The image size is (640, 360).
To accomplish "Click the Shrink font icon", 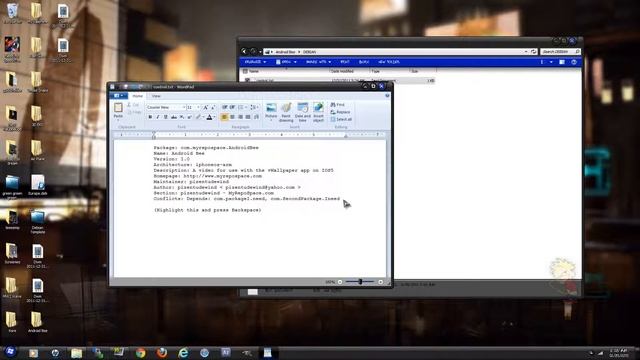I will coord(213,107).
